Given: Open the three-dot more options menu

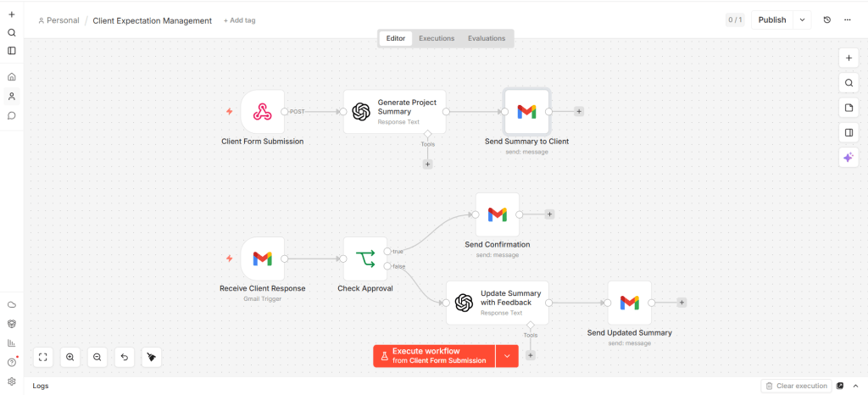Looking at the screenshot, I should tap(848, 19).
